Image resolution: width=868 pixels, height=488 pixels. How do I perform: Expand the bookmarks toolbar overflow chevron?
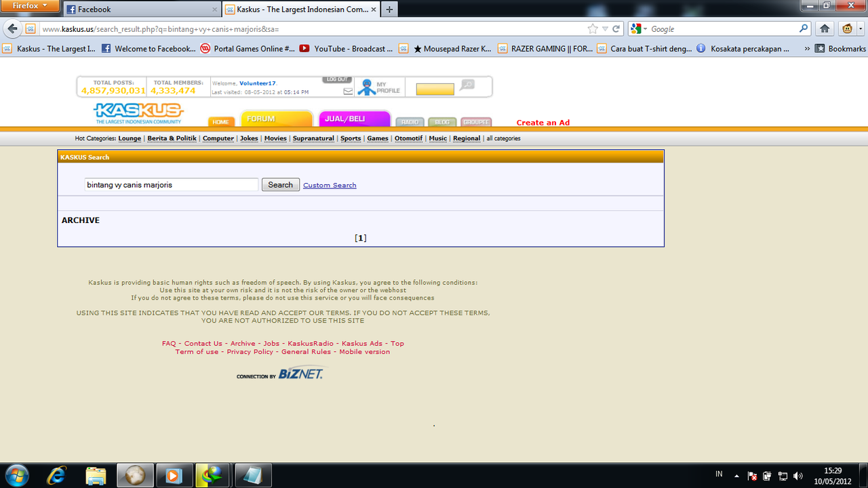click(x=807, y=49)
